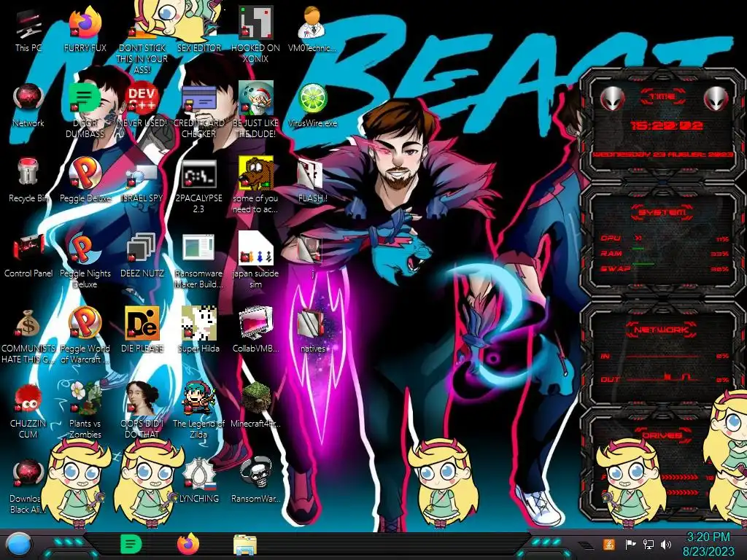Select the Super Hilda icon

198,324
